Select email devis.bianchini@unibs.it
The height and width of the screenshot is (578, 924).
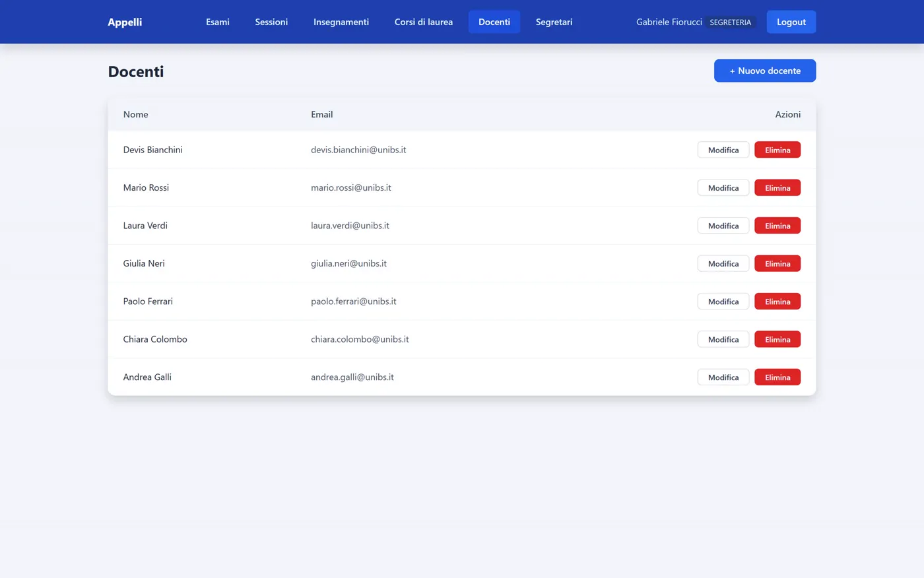click(358, 150)
